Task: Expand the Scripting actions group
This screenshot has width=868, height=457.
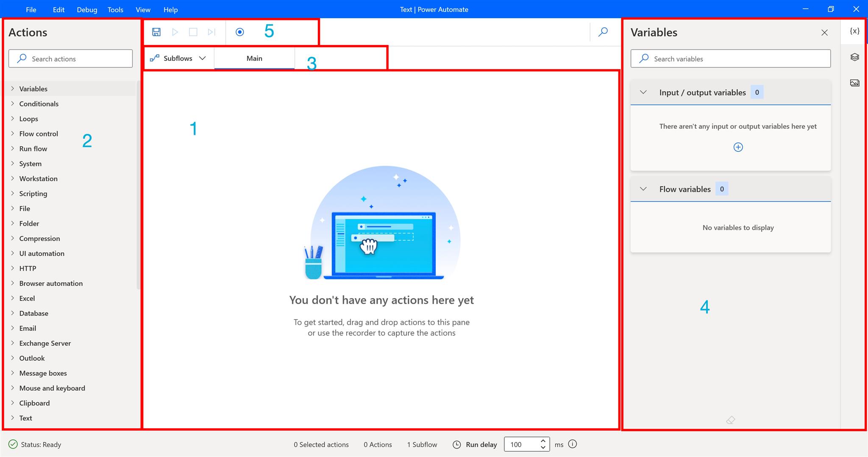Action: point(13,193)
